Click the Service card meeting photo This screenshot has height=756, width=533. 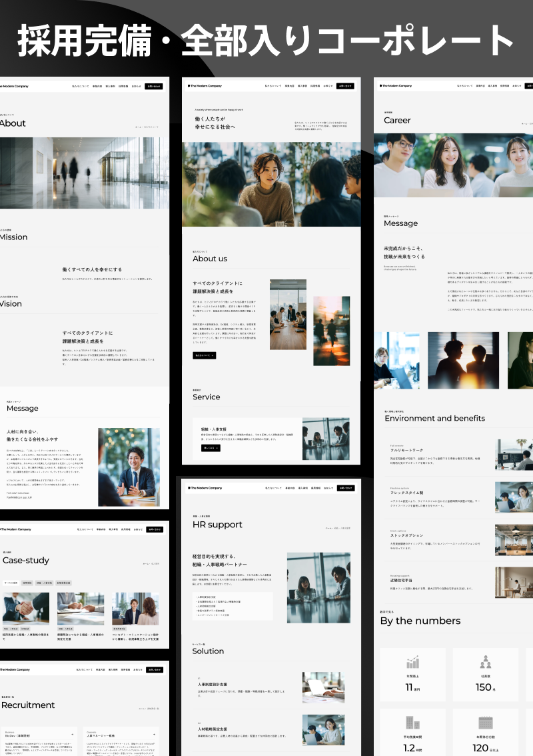point(326,439)
